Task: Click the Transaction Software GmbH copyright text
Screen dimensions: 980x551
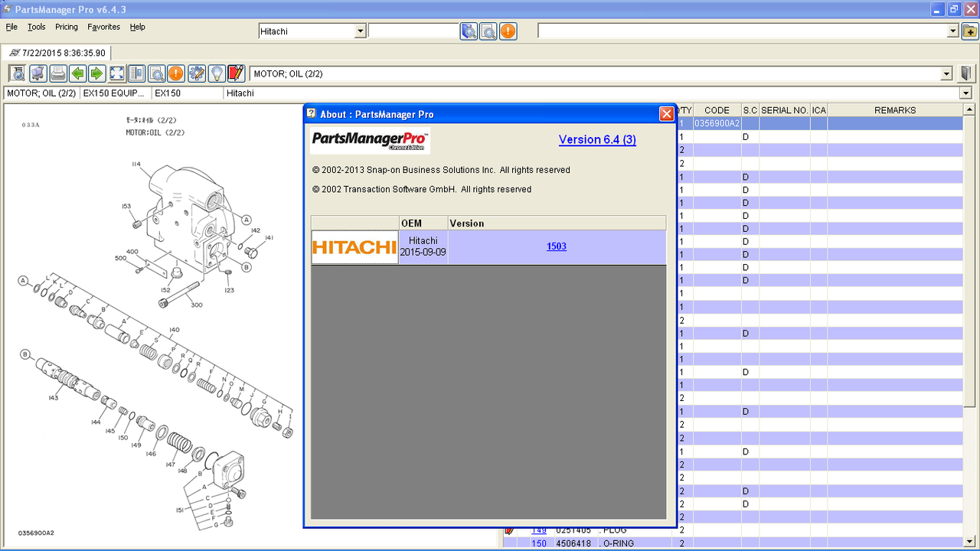Action: 422,189
